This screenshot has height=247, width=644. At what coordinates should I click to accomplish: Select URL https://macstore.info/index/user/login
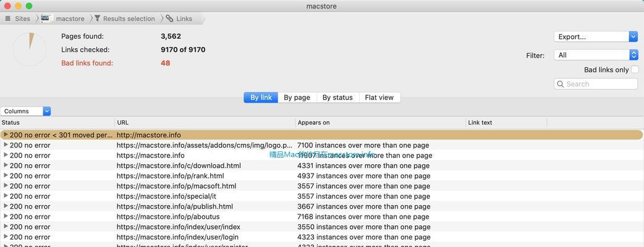click(177, 238)
